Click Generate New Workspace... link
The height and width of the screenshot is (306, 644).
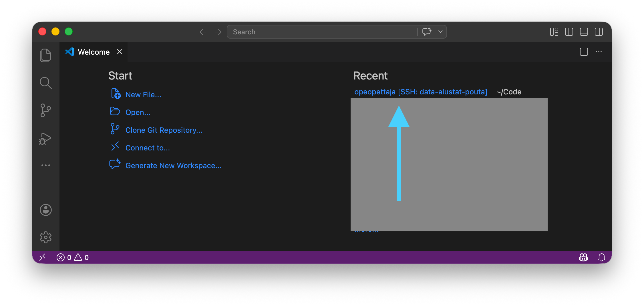tap(174, 166)
